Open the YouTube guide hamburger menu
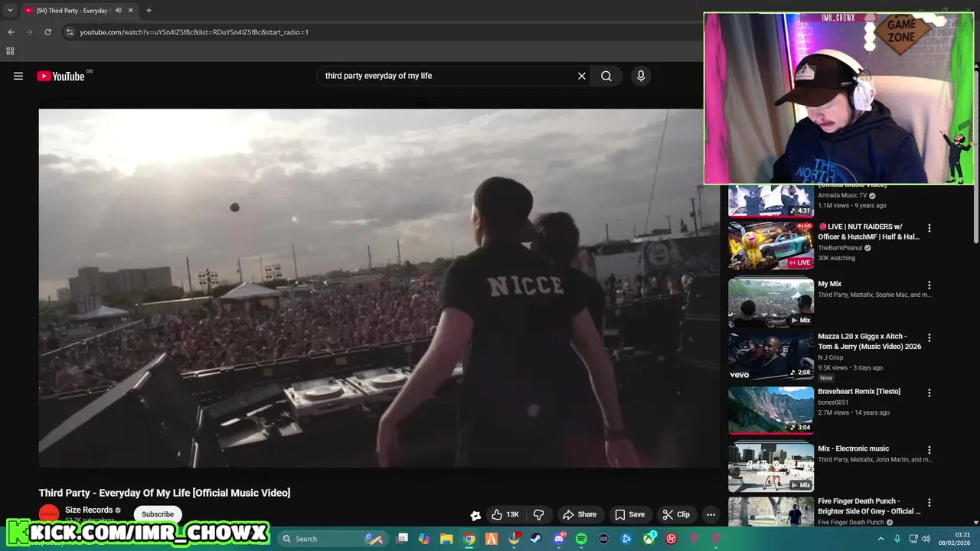 18,76
